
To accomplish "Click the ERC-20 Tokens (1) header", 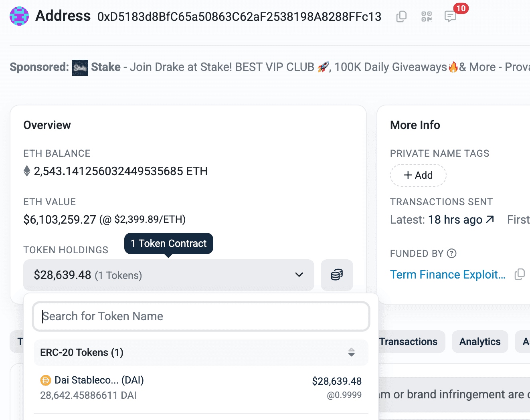I will [201, 353].
